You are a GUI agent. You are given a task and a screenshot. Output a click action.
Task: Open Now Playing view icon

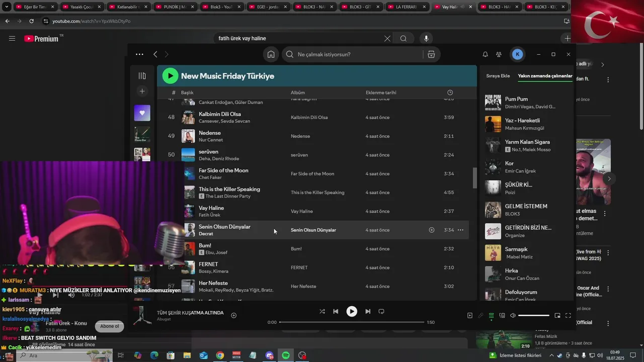point(470,315)
